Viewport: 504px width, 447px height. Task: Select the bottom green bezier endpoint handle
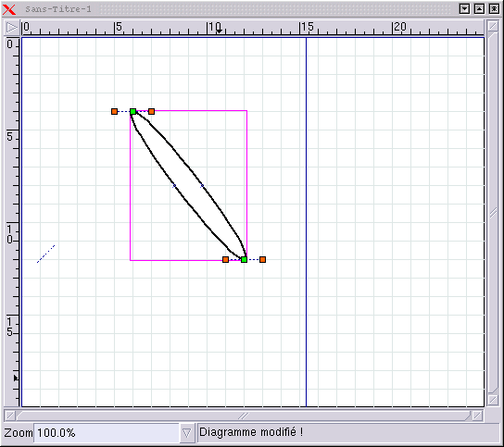point(245,259)
